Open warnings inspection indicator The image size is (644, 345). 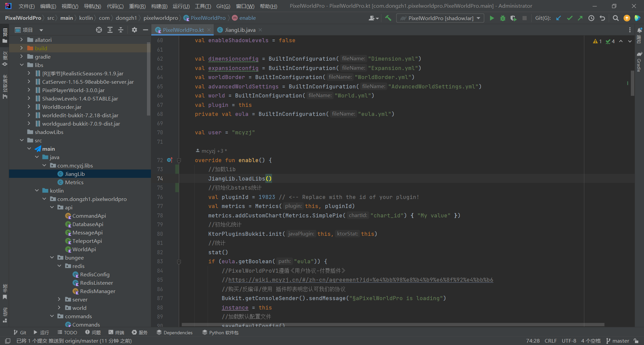pyautogui.click(x=597, y=41)
